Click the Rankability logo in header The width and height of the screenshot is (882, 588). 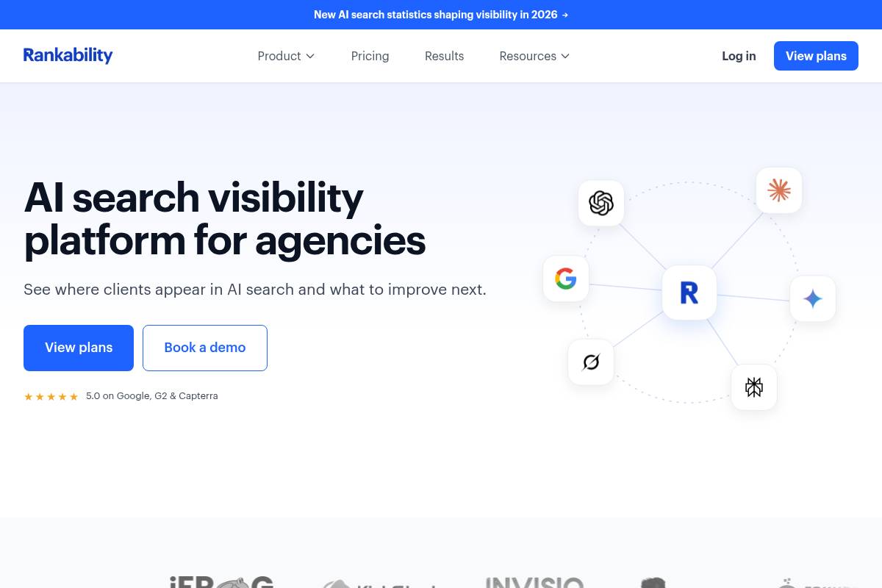pos(68,56)
